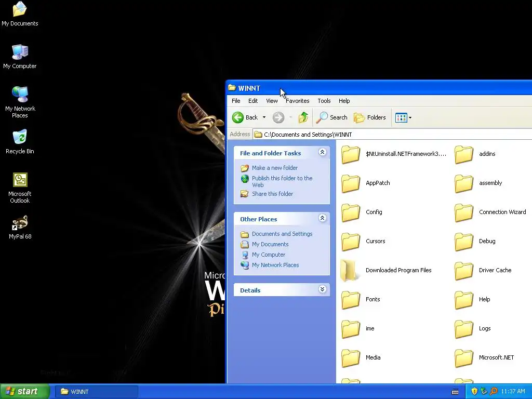Collapse the Other Places panel
This screenshot has height=399, width=532.
point(322,218)
